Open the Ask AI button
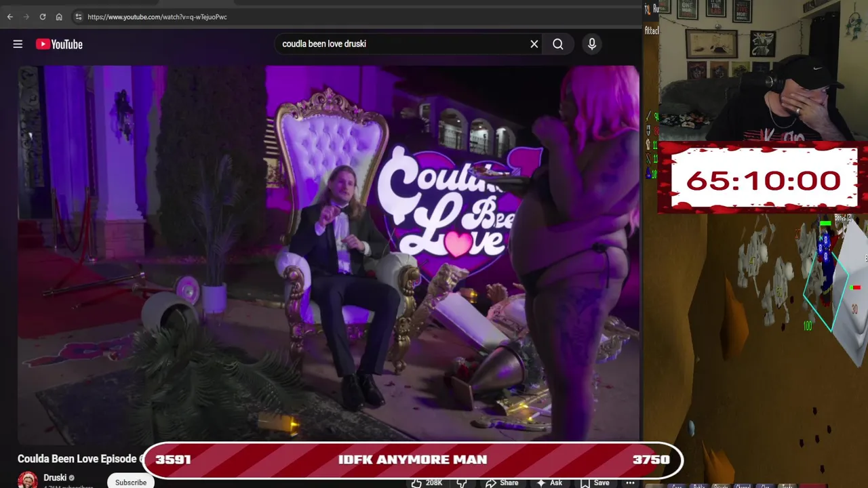 pos(549,483)
